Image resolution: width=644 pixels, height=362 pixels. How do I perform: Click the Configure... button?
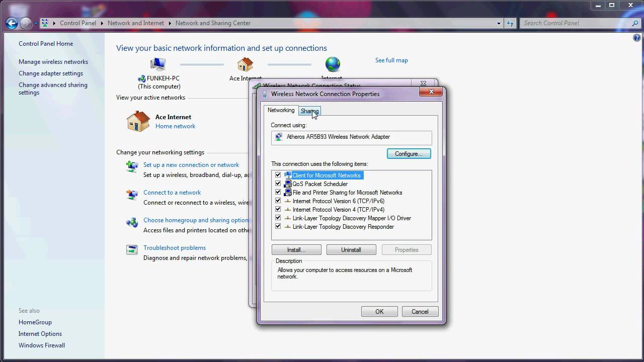[409, 153]
